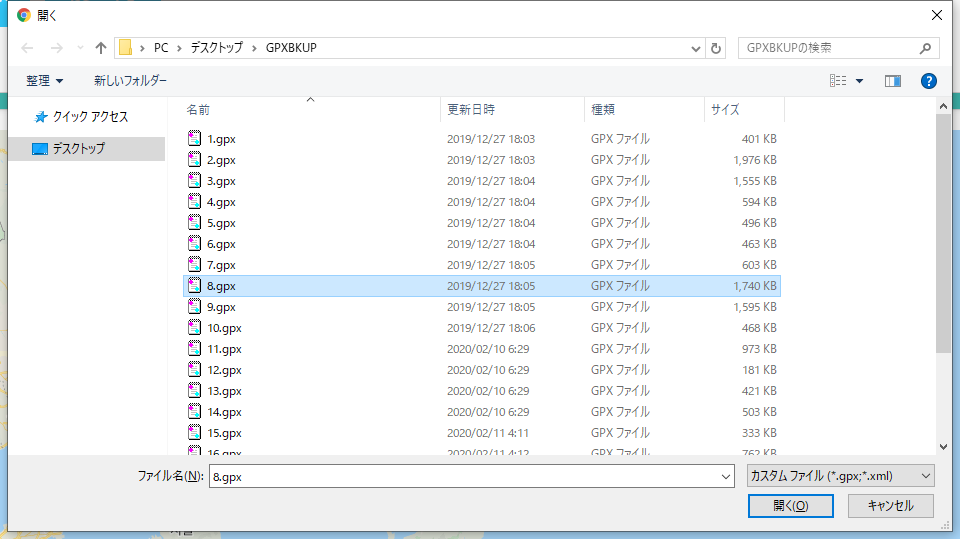Select デスクトップ in the navigation pane
This screenshot has height=539, width=960.
pos(78,149)
